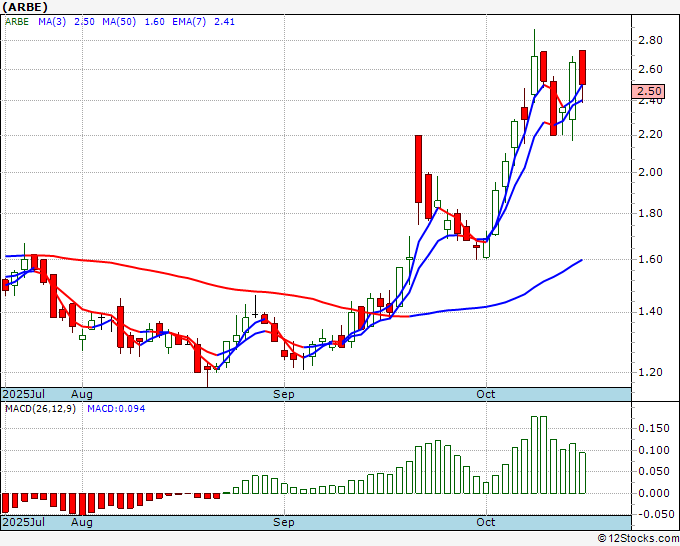Screen dimensions: 680x546
Task: Click the MACD(26,12,9) indicator label
Action: click(40, 409)
